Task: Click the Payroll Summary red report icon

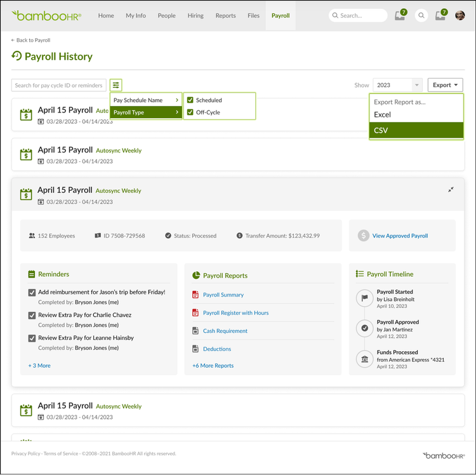Action: (195, 294)
